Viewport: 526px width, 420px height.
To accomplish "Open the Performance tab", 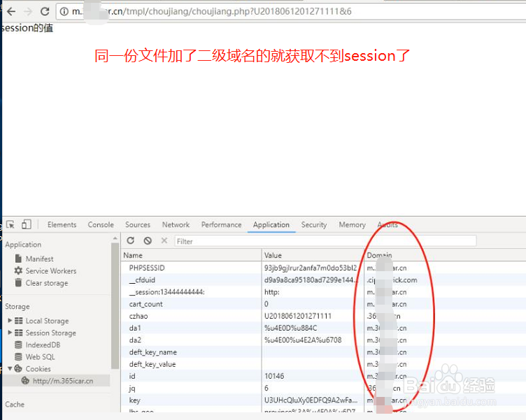I will tap(222, 224).
